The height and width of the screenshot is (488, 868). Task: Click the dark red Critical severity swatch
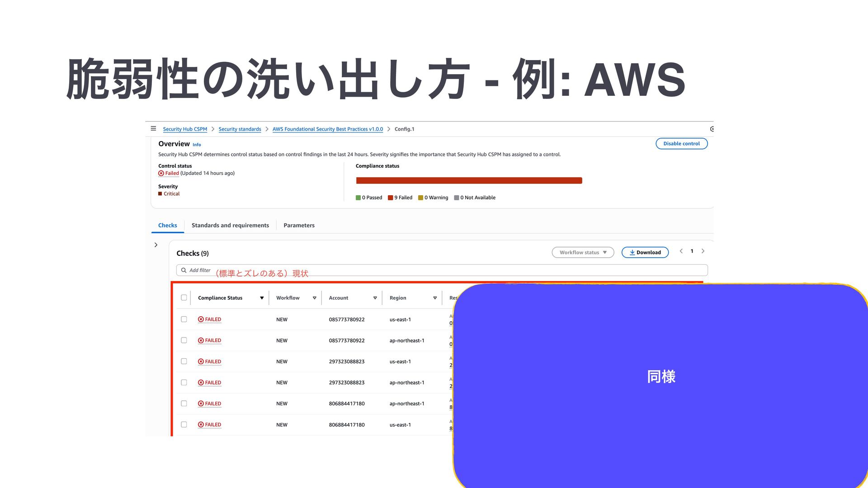click(x=160, y=194)
